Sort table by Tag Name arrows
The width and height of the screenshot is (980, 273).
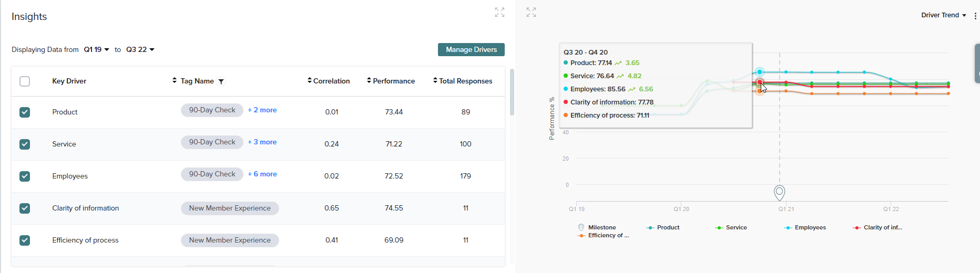[175, 81]
